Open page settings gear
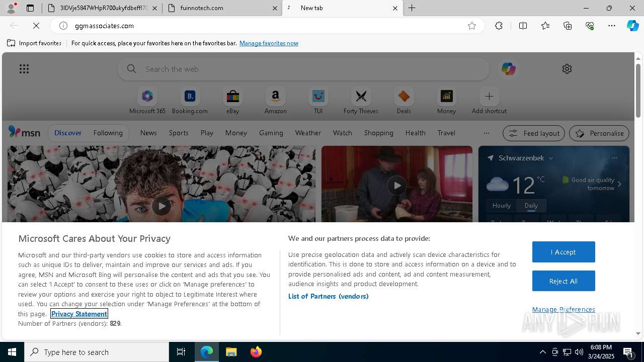This screenshot has height=362, width=644. (567, 69)
